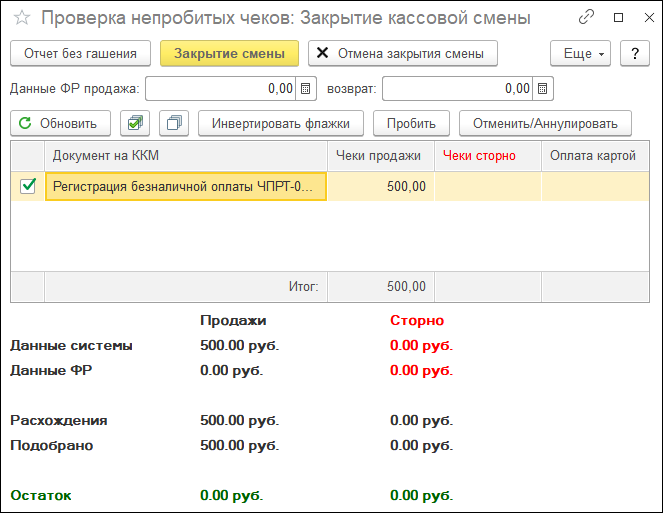The width and height of the screenshot is (663, 513).
Task: Click the Подобрано label
Action: (52, 445)
